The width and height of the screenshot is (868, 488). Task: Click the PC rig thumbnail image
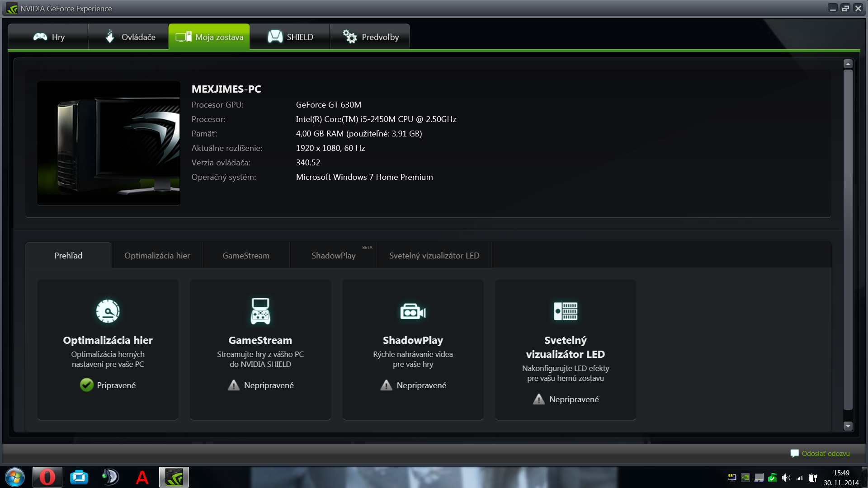108,143
